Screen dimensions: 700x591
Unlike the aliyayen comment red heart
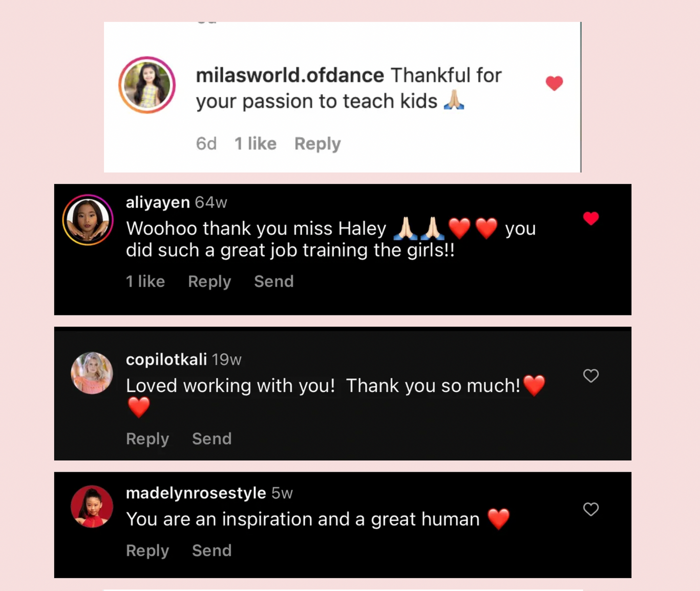click(x=591, y=219)
